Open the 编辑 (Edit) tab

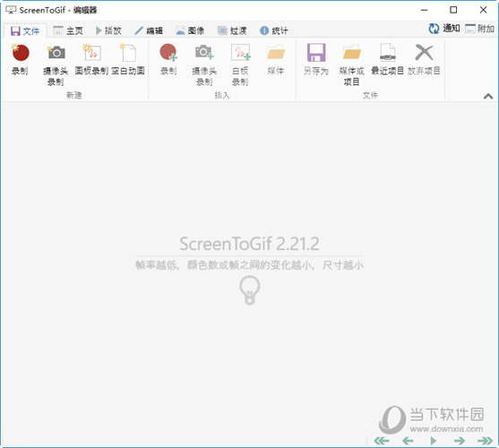click(149, 30)
